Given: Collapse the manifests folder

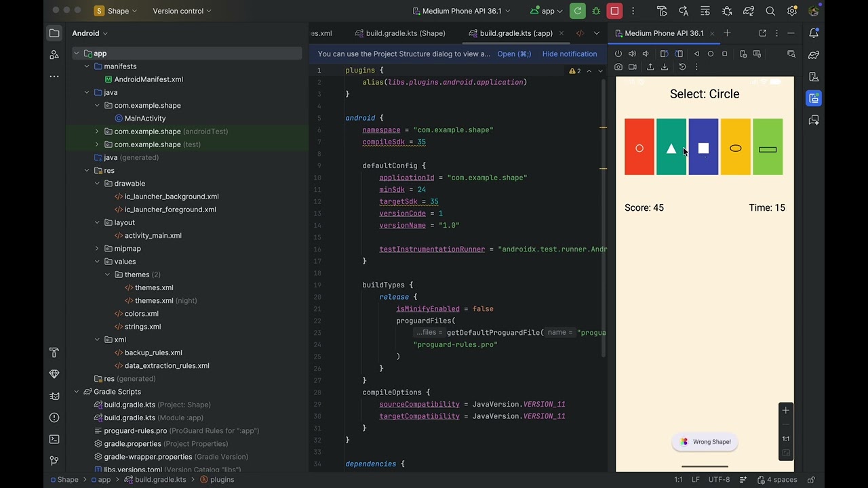Looking at the screenshot, I should coord(87,66).
